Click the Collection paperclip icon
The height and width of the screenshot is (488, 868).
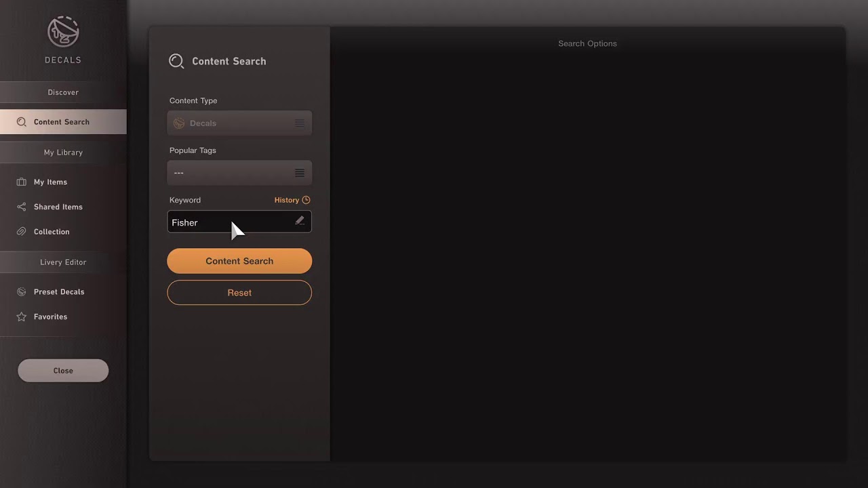22,232
